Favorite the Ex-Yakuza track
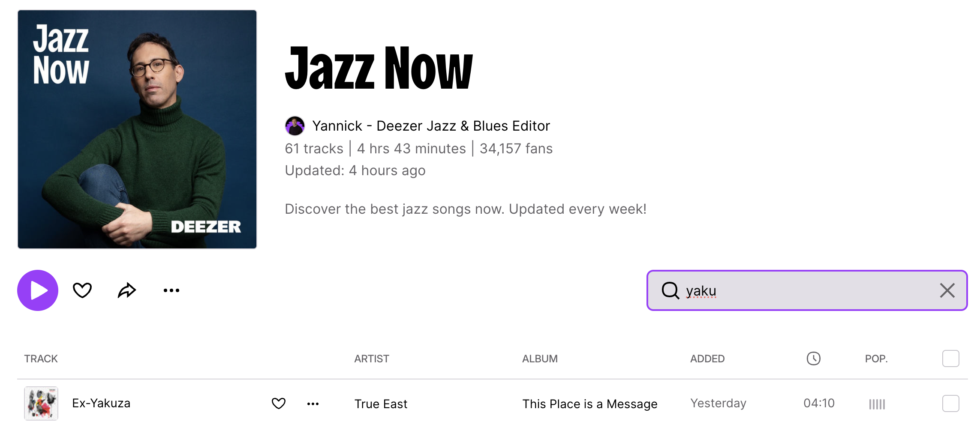 click(279, 403)
